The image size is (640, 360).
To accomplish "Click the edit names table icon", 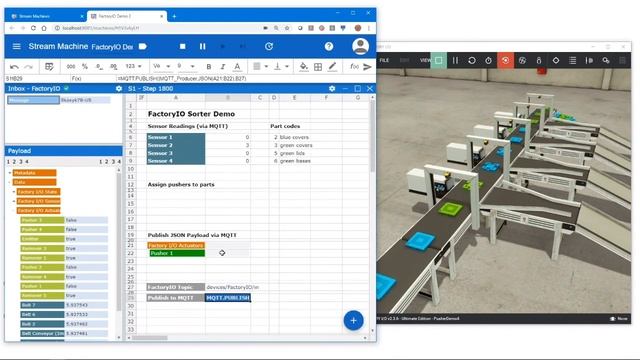I will click(x=49, y=67).
